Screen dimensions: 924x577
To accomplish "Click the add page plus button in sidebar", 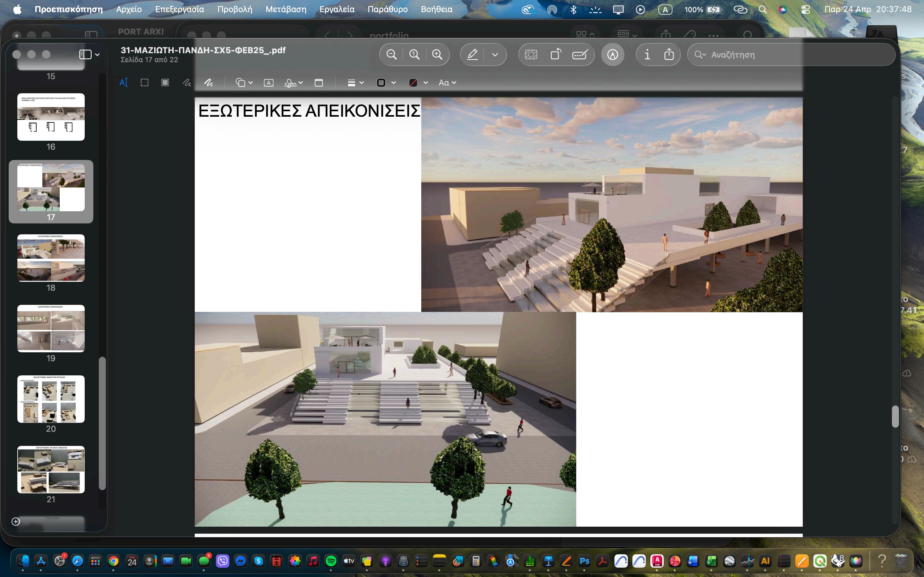I will (16, 521).
